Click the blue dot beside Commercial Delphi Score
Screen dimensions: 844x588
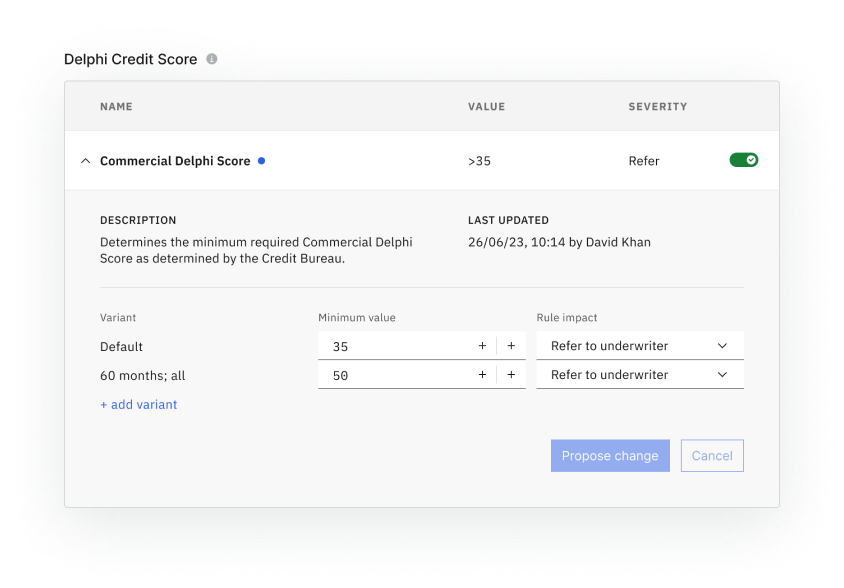click(262, 160)
